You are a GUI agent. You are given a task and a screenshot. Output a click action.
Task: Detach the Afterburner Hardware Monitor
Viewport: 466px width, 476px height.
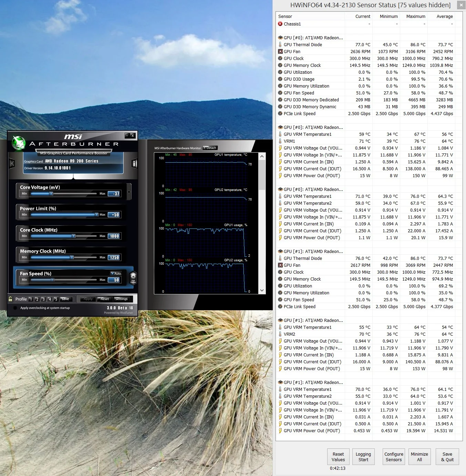pos(210,148)
